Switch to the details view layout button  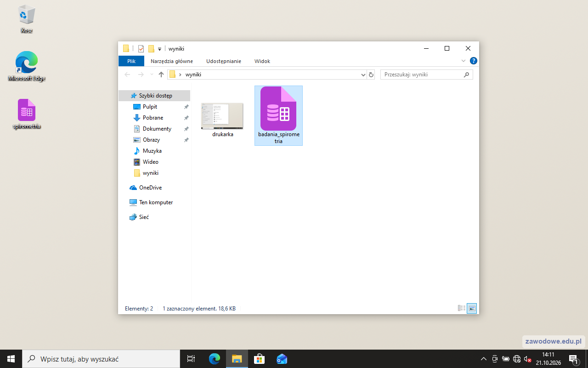(x=462, y=309)
